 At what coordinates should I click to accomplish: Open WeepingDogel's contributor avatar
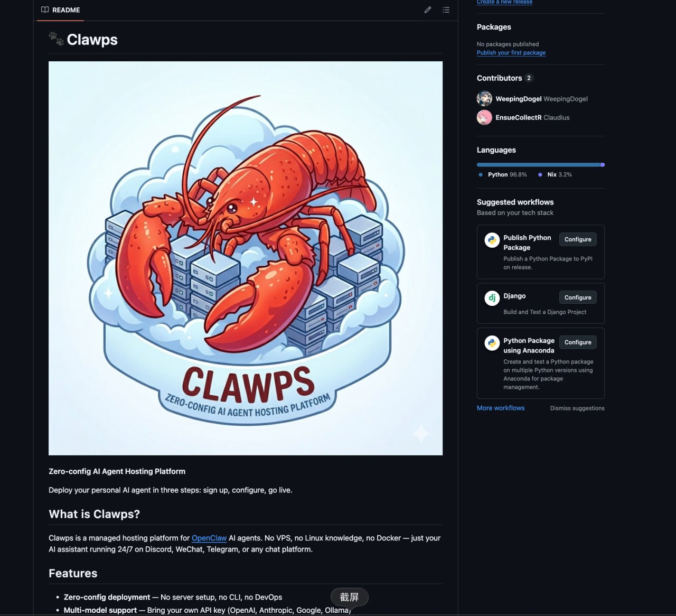(484, 99)
